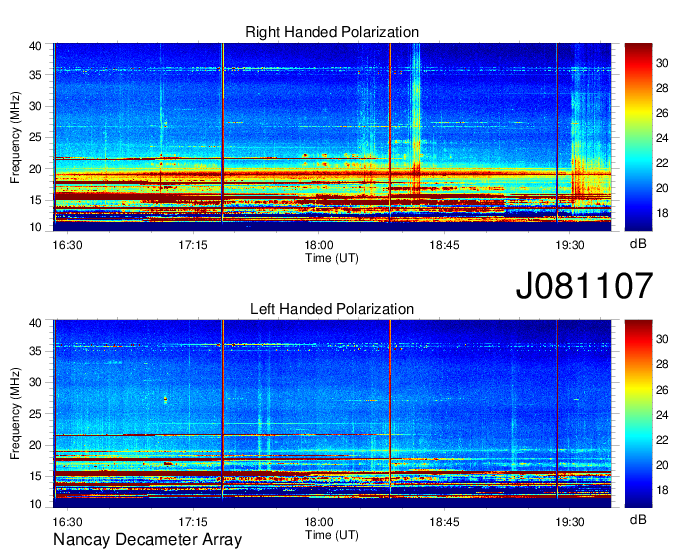
Task: Click the Left Handed Polarization color scale bar
Action: [638, 413]
